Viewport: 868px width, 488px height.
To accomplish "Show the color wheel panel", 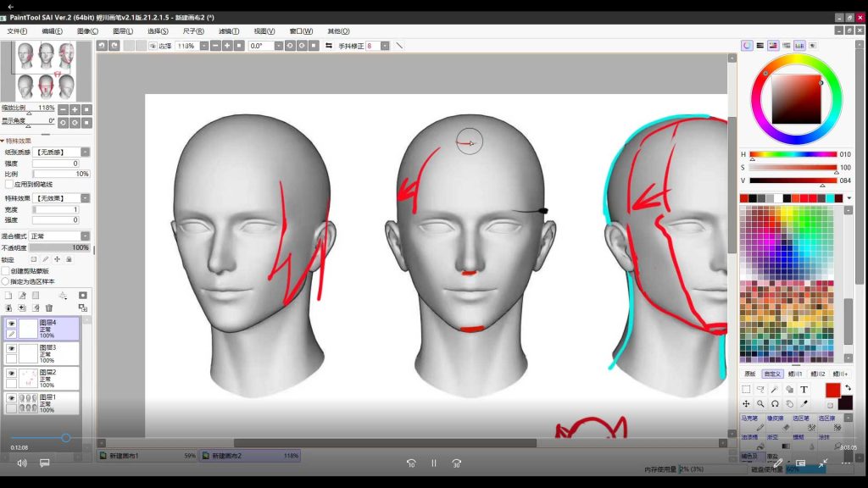I will pos(747,46).
